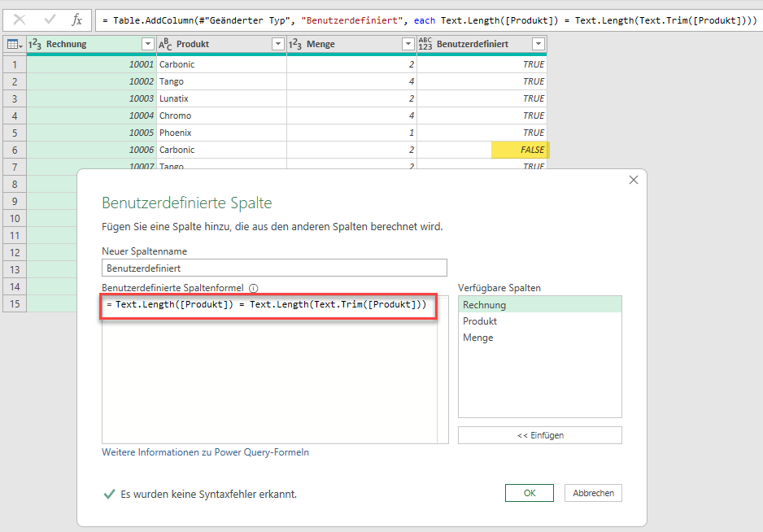Click the Rechnung column data type icon
This screenshot has height=532, width=763.
(36, 44)
